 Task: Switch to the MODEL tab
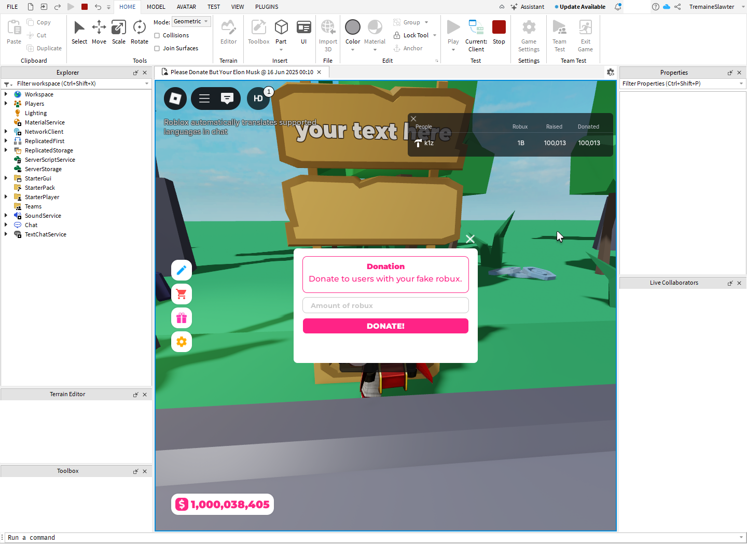coord(156,7)
